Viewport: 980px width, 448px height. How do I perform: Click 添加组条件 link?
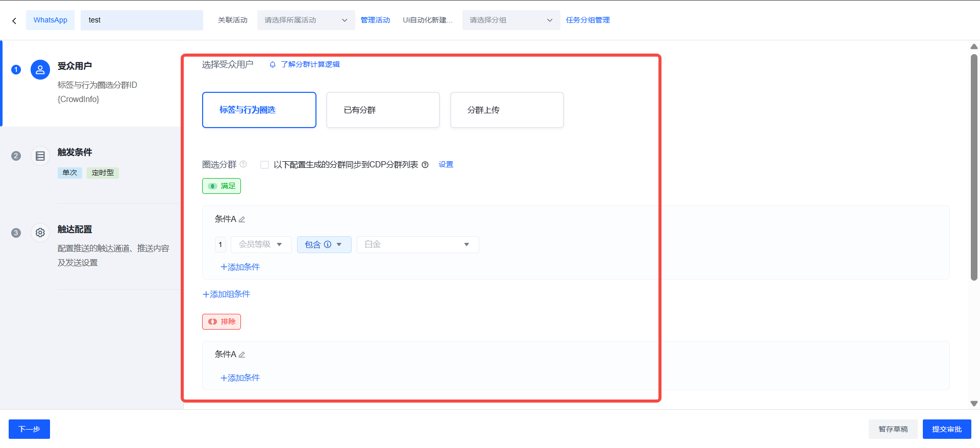[226, 294]
